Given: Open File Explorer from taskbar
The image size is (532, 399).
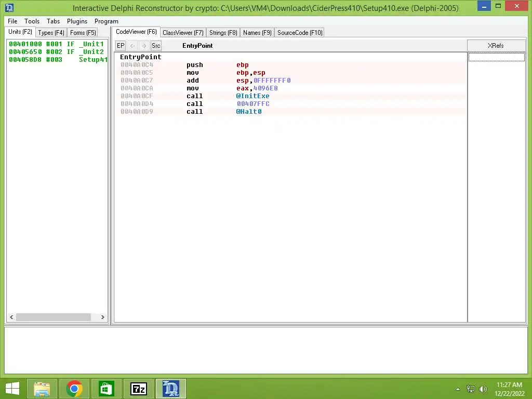Looking at the screenshot, I should click(42, 389).
